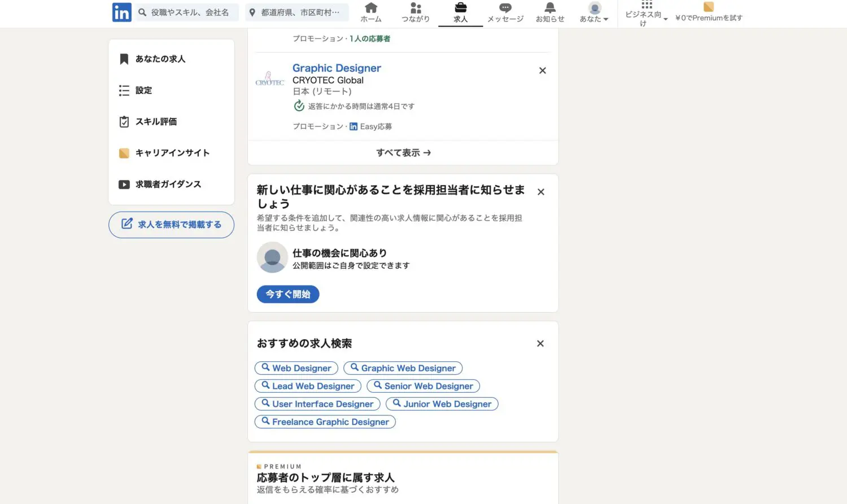This screenshot has width=847, height=504.
Task: Click Post a free job (求人を無料で掲載する) button
Action: tap(172, 225)
